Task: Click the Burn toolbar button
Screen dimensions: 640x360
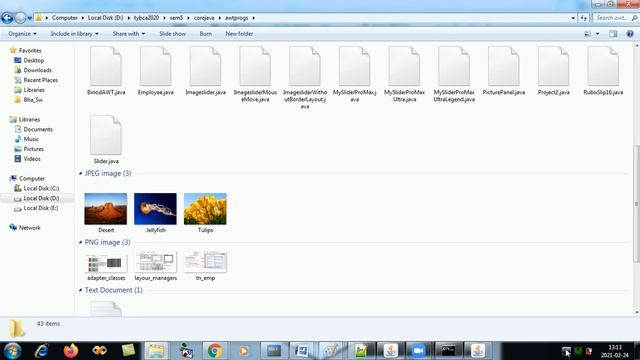Action: coord(205,34)
